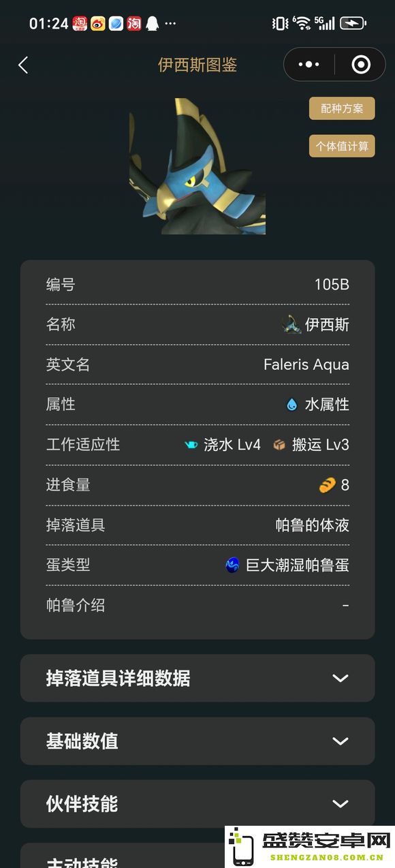The height and width of the screenshot is (868, 395).
Task: Tap the transport Lv3 box icon
Action: click(279, 445)
